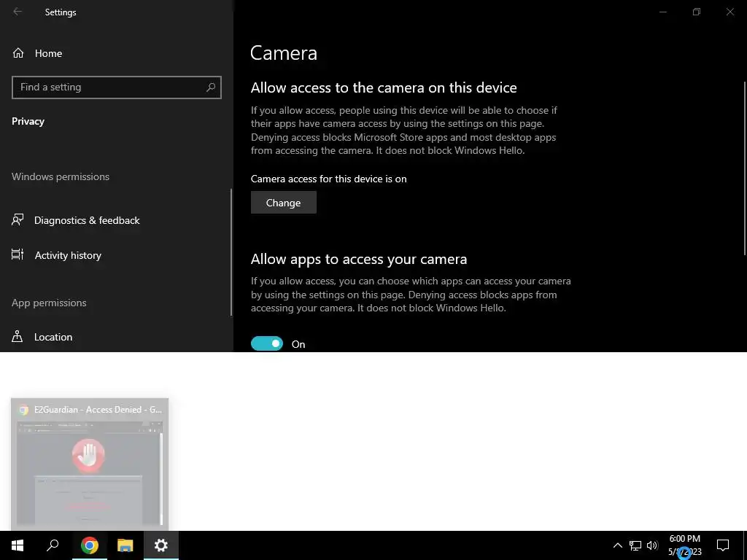Open the Action Center notifications icon
Viewport: 747px width, 560px height.
coord(723,545)
